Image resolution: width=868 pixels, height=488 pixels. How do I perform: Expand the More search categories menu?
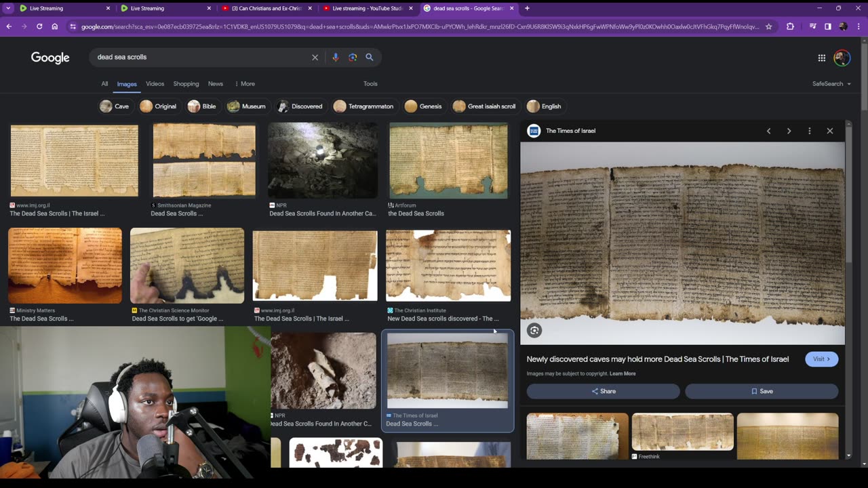pyautogui.click(x=245, y=84)
